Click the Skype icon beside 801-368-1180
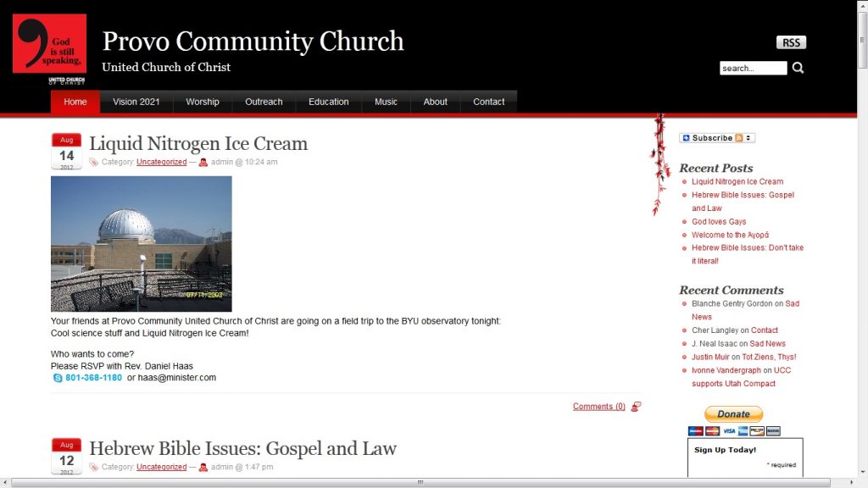The width and height of the screenshot is (868, 488). point(58,378)
